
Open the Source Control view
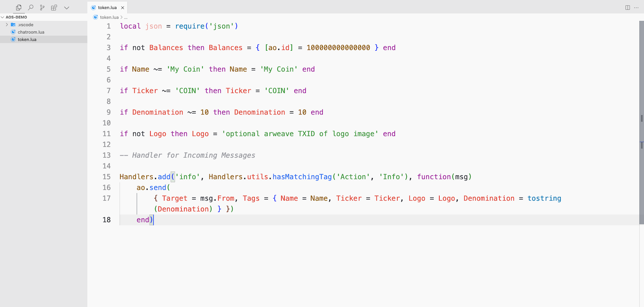pos(42,7)
